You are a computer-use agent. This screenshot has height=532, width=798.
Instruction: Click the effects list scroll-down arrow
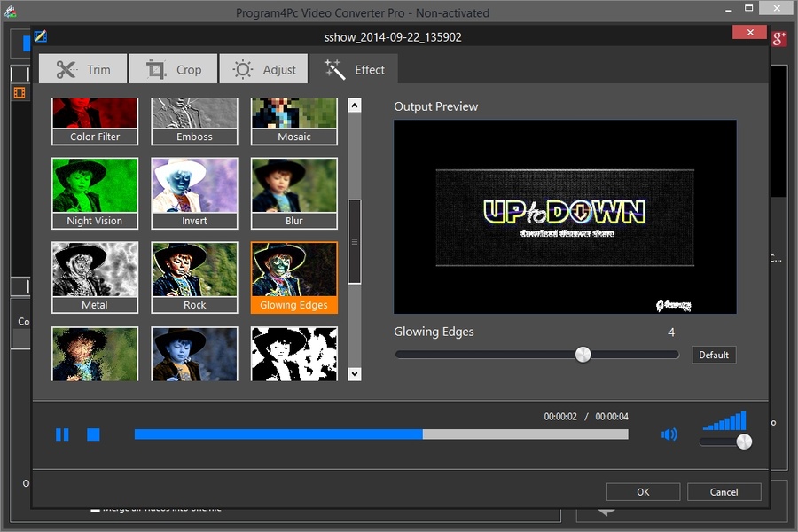pyautogui.click(x=355, y=373)
